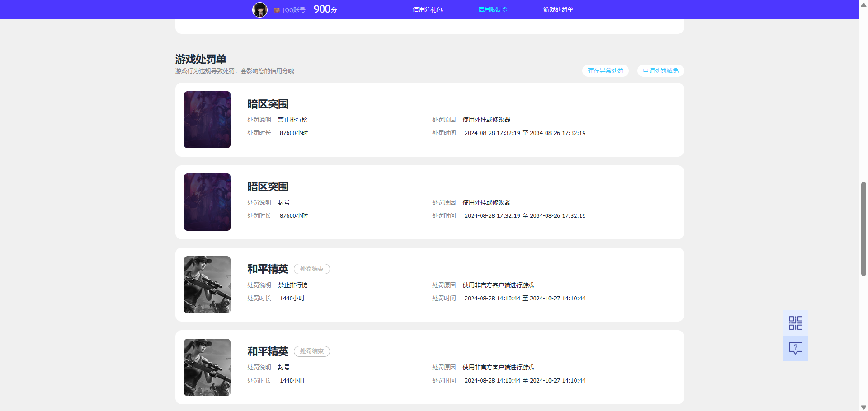Click the 申请处罚减免 button
The height and width of the screenshot is (411, 868).
point(660,70)
